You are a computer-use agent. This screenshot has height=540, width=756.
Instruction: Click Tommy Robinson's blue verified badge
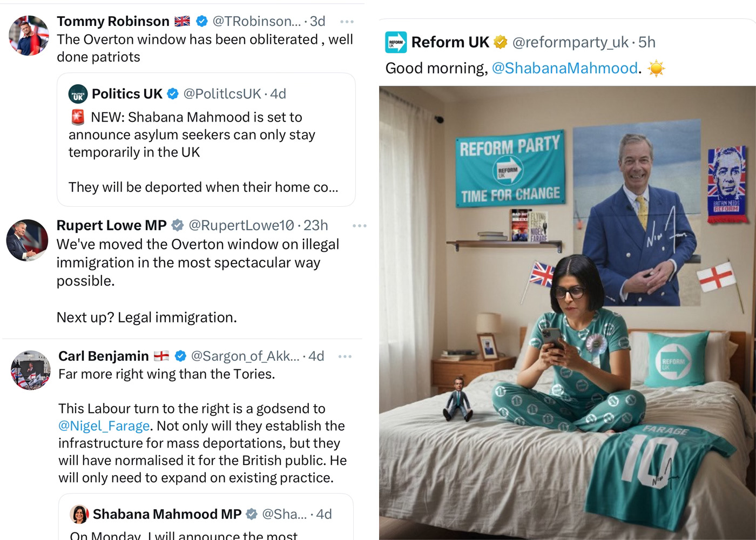coord(201,21)
